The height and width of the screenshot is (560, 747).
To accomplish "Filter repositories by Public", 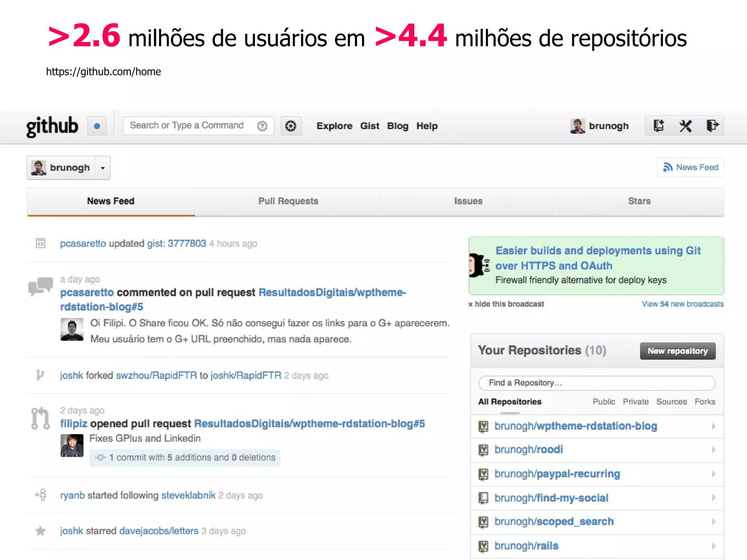I will pos(604,402).
